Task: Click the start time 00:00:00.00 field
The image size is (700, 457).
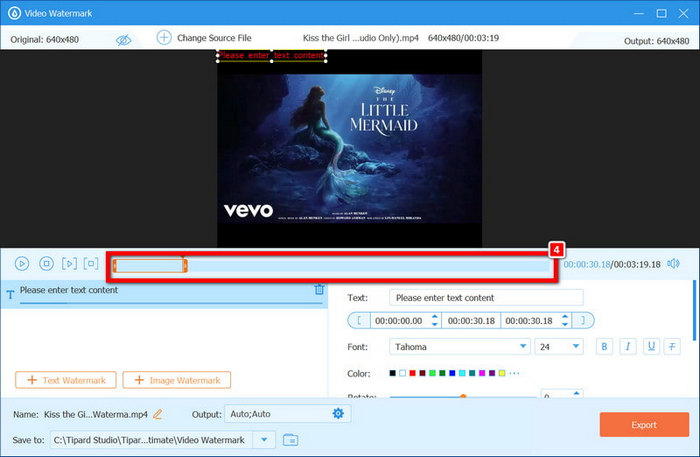Action: click(399, 320)
